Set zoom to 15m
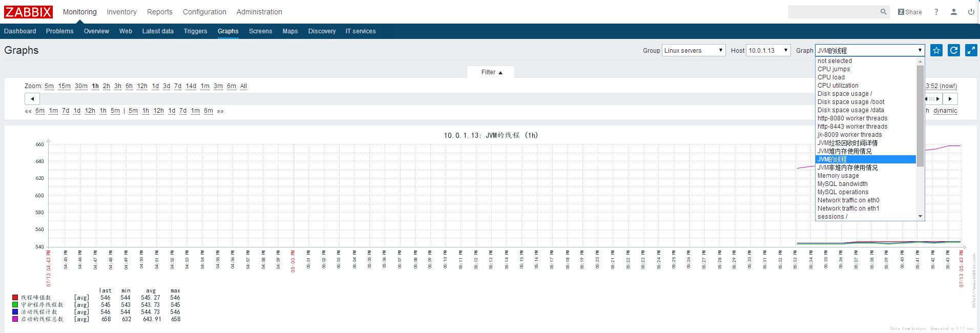The height and width of the screenshot is (333, 980). 64,86
